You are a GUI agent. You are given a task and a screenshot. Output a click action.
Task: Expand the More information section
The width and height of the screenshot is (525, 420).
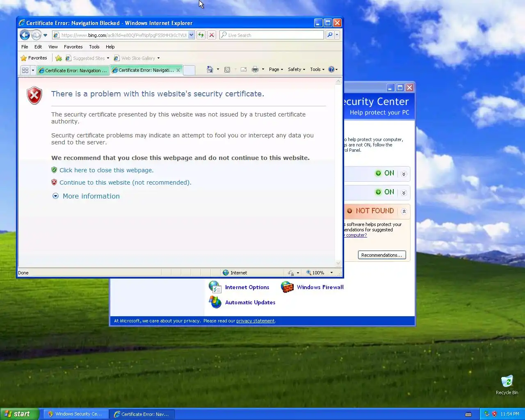[86, 196]
